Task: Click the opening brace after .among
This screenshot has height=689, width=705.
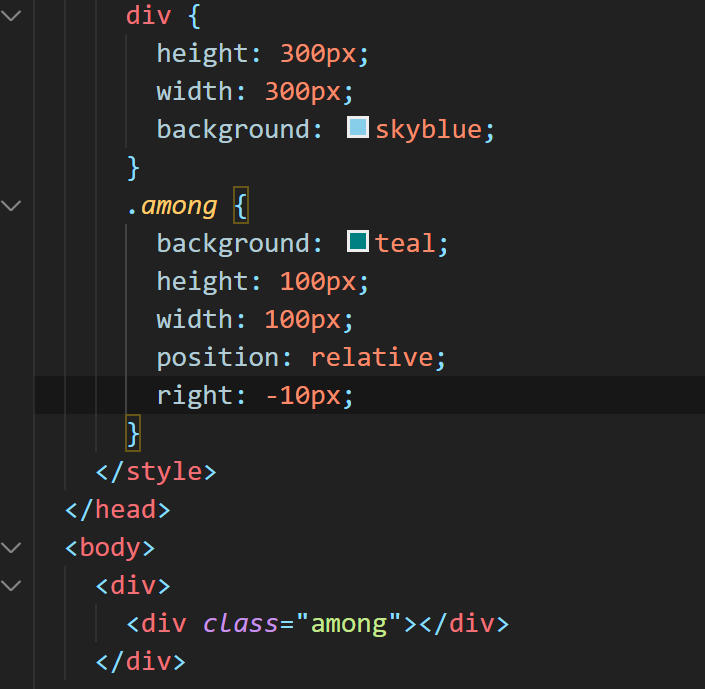Action: (x=241, y=205)
